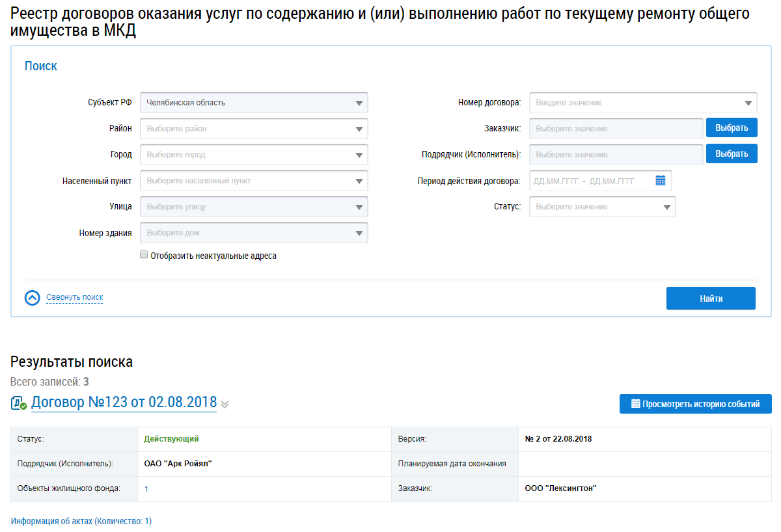The width and height of the screenshot is (781, 532).
Task: Expand details using double chevron beside contract title
Action: 225,405
